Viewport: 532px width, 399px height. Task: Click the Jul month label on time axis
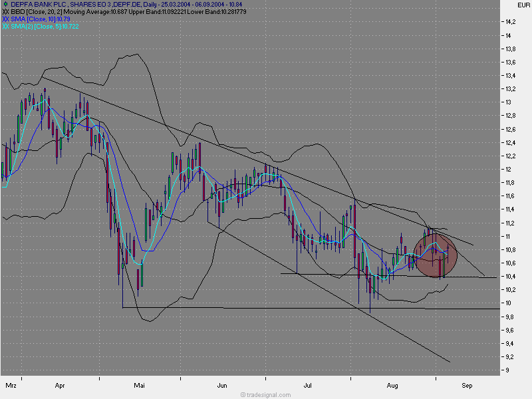(x=307, y=386)
